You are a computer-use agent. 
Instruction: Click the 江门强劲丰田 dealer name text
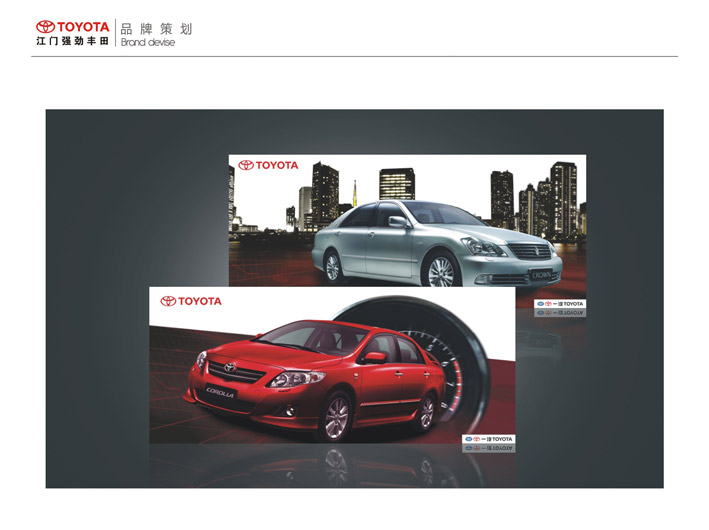point(72,41)
